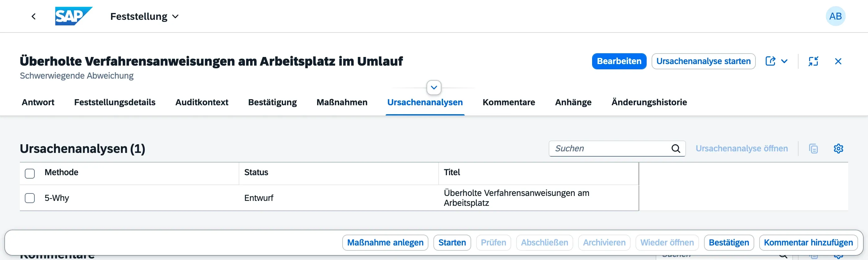Switch to the Feststellungsdetails tab
Screen dimensions: 868x260
[x=115, y=102]
